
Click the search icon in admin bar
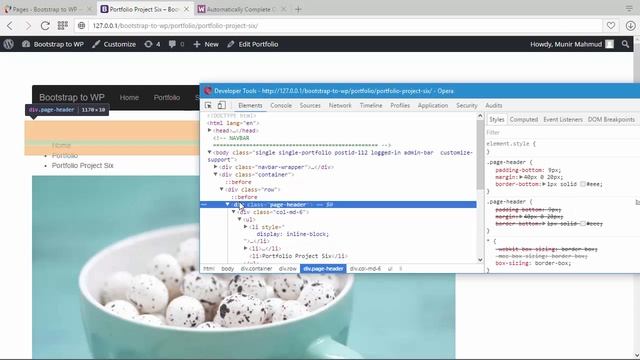click(x=625, y=44)
